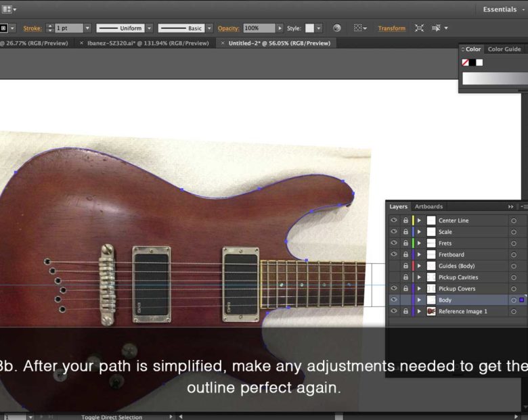
Task: Click the Recolor Artwork globe icon
Action: tap(337, 28)
